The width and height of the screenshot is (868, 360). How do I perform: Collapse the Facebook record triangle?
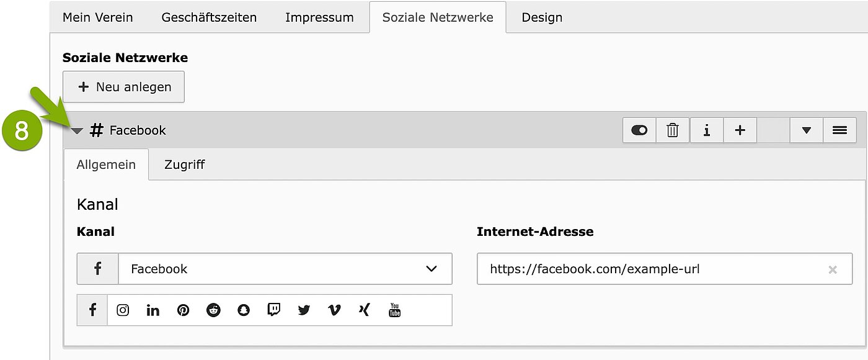pyautogui.click(x=77, y=131)
